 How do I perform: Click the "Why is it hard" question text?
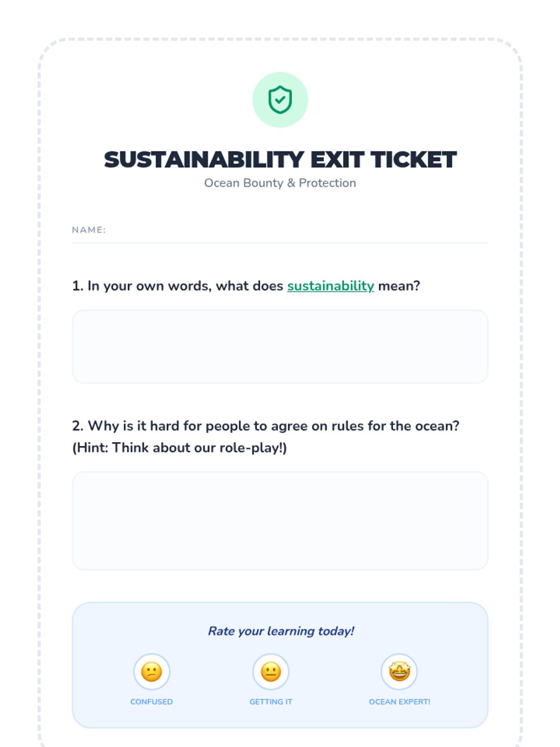click(266, 426)
